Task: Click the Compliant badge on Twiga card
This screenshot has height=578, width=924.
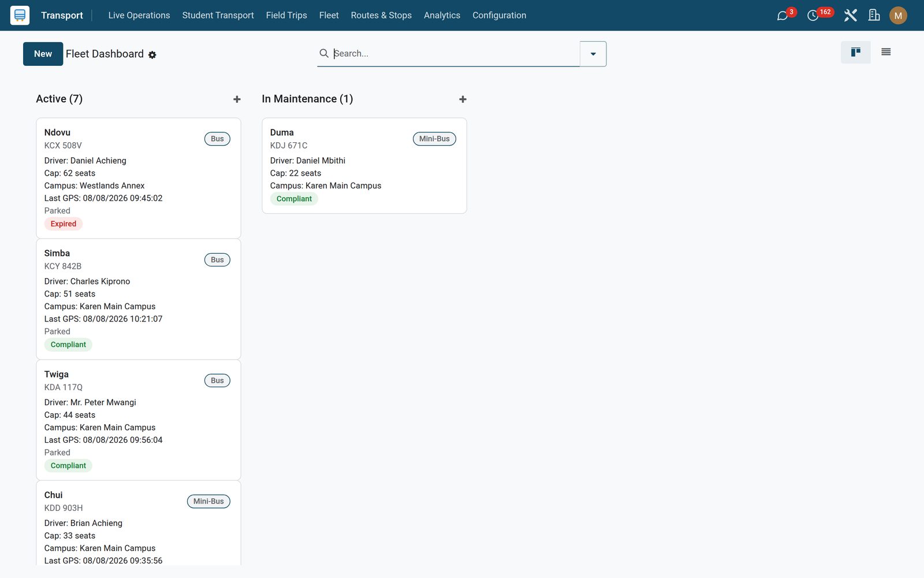Action: (x=68, y=465)
